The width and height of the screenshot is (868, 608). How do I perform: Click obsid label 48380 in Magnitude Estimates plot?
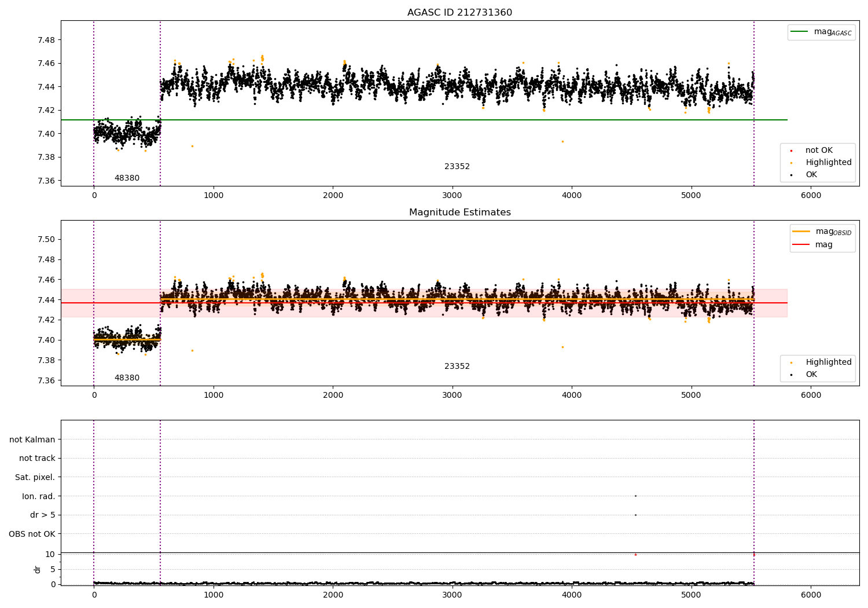coord(127,378)
